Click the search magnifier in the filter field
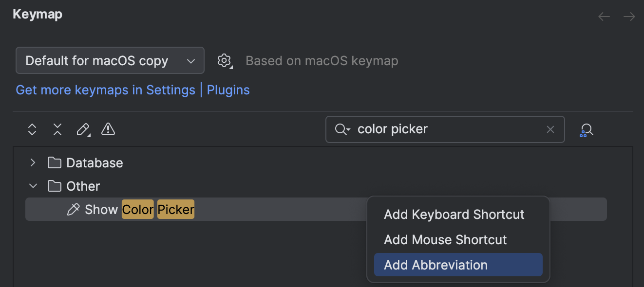This screenshot has width=644, height=287. tap(342, 129)
